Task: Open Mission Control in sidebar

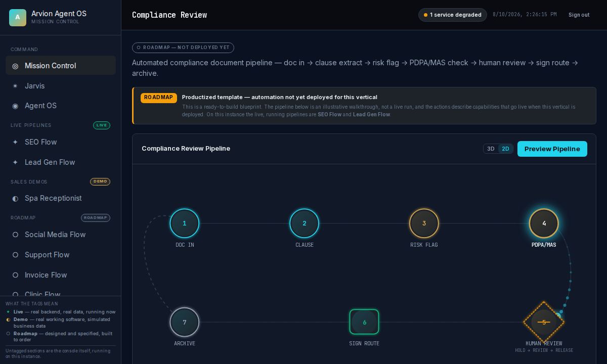Action: point(61,66)
